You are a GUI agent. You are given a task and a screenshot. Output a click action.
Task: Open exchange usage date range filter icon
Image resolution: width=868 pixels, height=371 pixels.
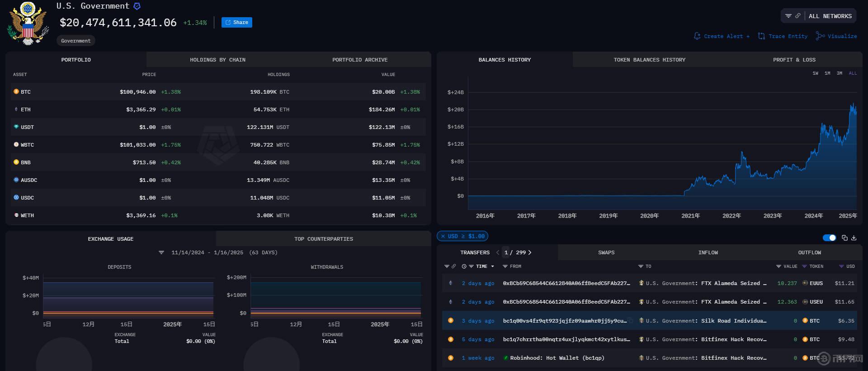161,252
